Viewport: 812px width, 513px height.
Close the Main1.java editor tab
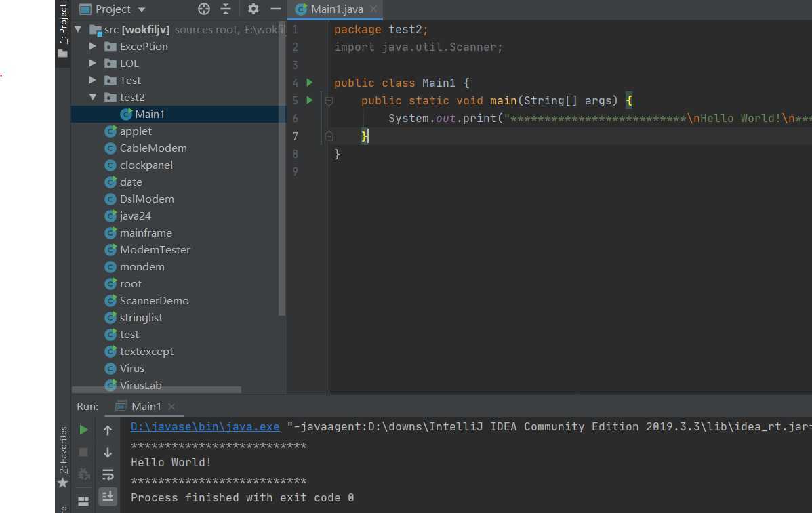(x=373, y=9)
